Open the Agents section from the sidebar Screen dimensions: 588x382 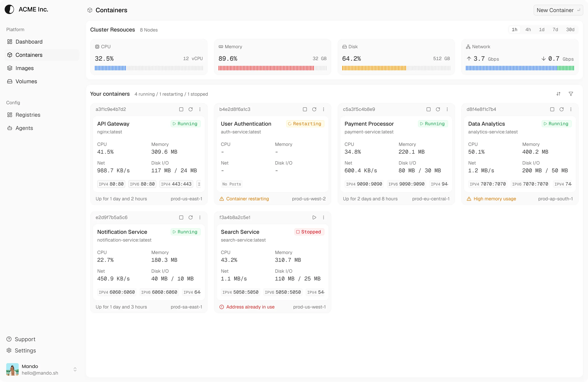point(24,128)
